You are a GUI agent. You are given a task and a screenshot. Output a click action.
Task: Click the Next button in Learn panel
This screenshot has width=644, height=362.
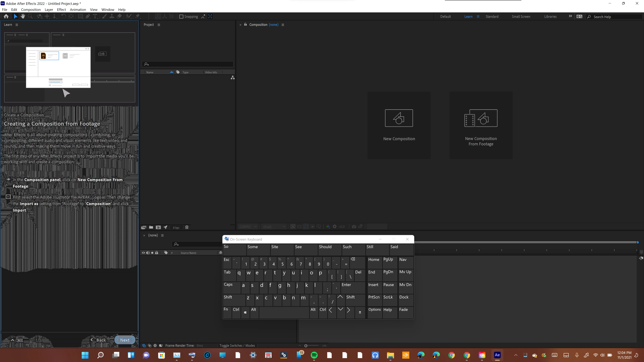tap(125, 340)
